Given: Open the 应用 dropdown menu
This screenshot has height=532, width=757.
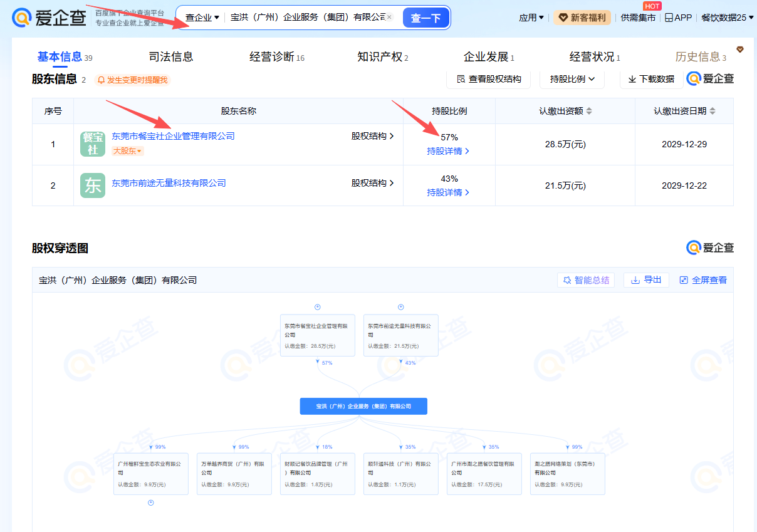Looking at the screenshot, I should (531, 18).
